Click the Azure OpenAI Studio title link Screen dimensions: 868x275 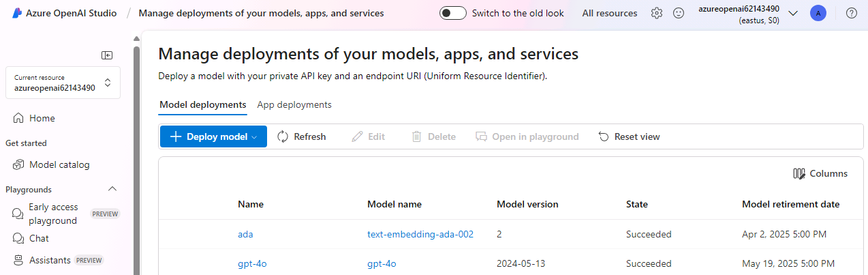tap(71, 13)
